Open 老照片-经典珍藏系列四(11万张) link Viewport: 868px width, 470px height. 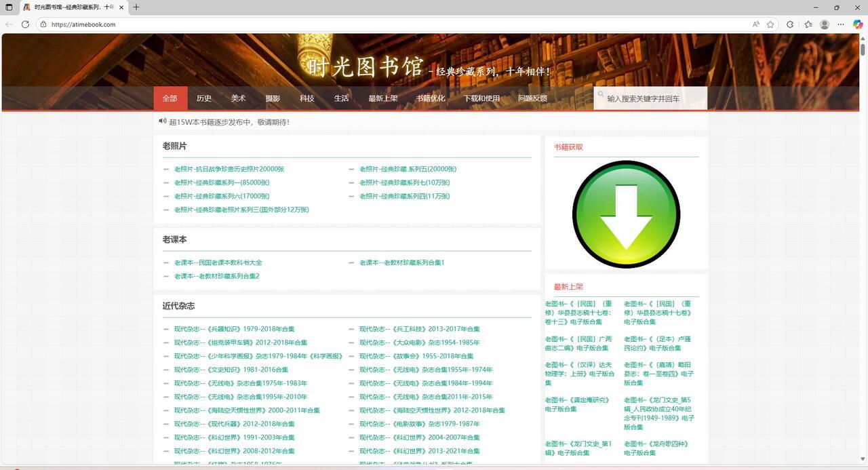(x=405, y=196)
